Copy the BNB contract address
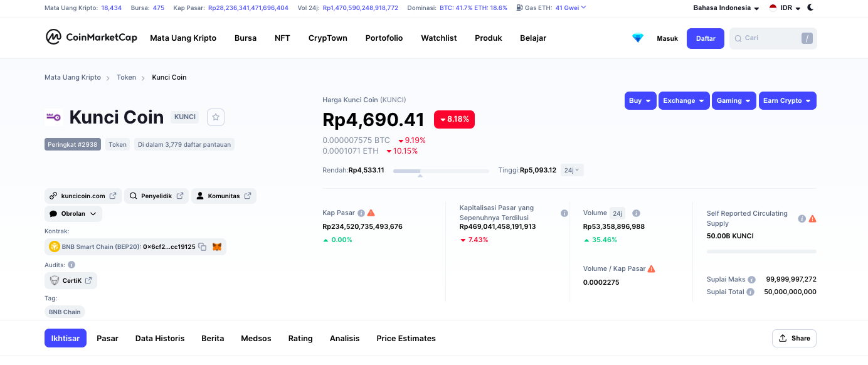Image resolution: width=868 pixels, height=365 pixels. 203,247
